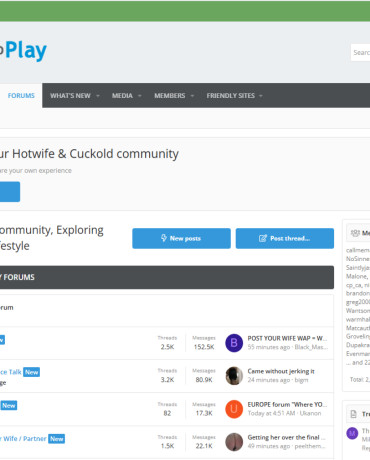Click the Today at 4:51 AM timestamp
The height and width of the screenshot is (460, 370).
click(x=272, y=413)
